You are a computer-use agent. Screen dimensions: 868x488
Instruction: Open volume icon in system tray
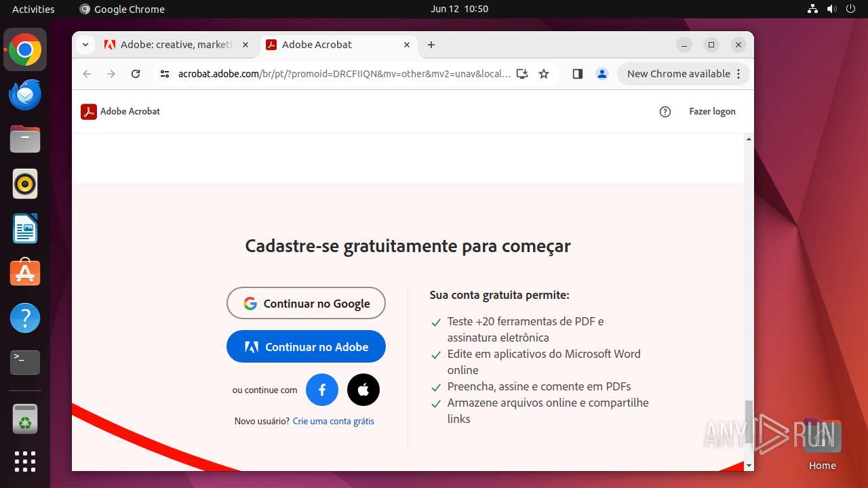coord(831,9)
